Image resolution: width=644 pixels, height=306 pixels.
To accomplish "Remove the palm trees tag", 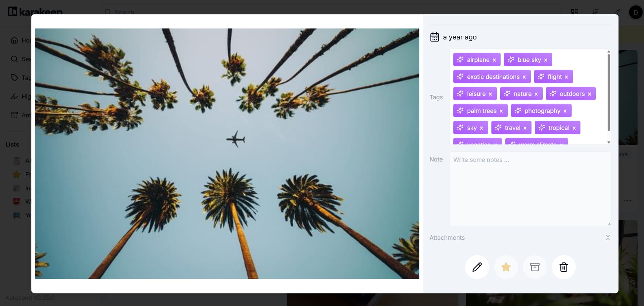I will click(501, 111).
